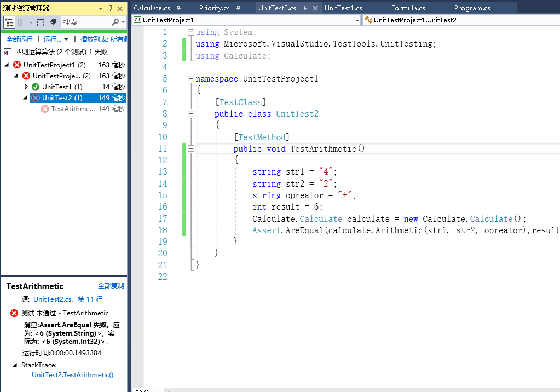The image size is (560, 392).
Task: Click the expand all tests icon
Action: pos(40,22)
